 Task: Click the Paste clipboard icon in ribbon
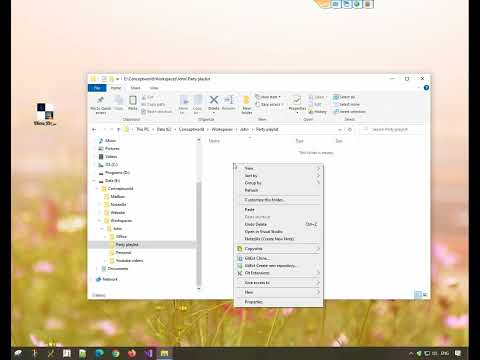click(x=133, y=100)
